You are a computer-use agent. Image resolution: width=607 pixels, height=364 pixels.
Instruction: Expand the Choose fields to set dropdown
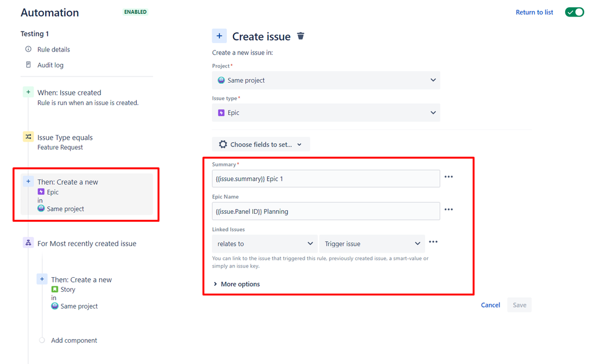click(261, 144)
